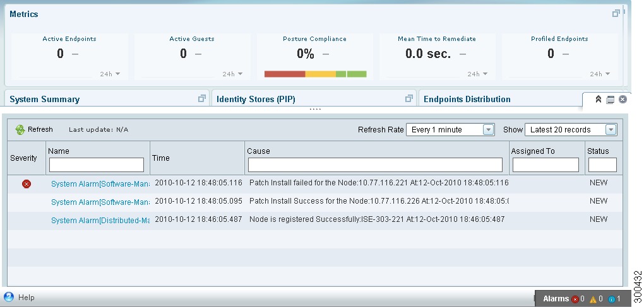The image size is (644, 307).
Task: Click the Endpoints Distribution panel title
Action: [x=467, y=99]
